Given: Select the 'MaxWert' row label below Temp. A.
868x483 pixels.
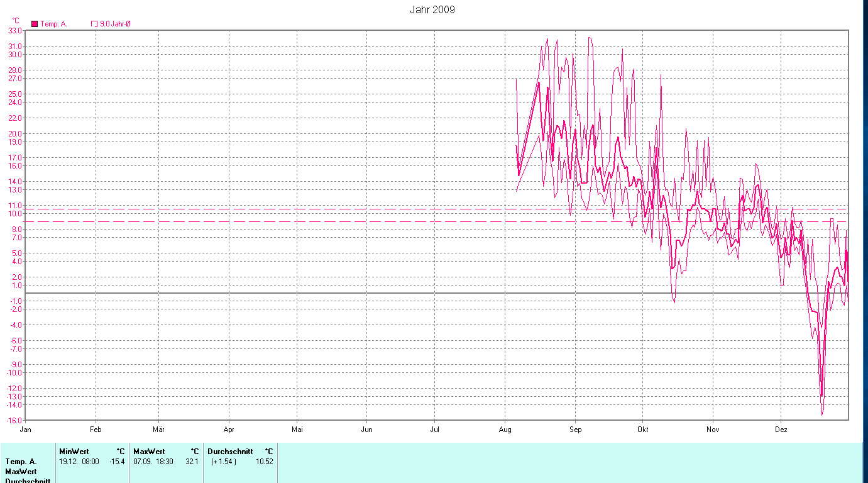Looking at the screenshot, I should click(21, 471).
